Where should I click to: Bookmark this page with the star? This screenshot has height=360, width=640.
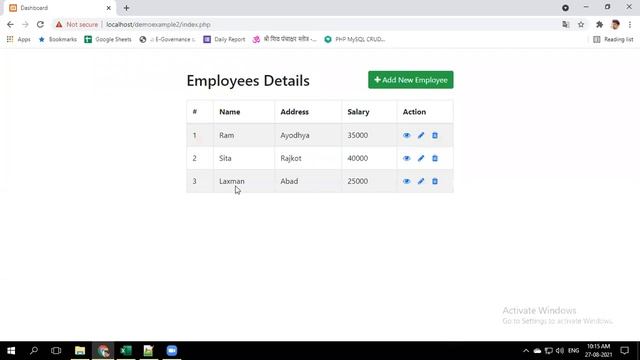[x=581, y=24]
